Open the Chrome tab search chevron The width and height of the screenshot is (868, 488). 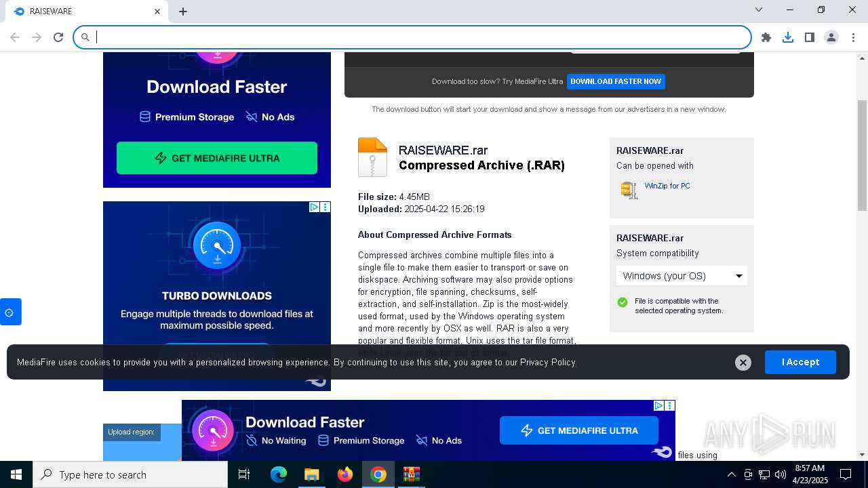(x=759, y=9)
